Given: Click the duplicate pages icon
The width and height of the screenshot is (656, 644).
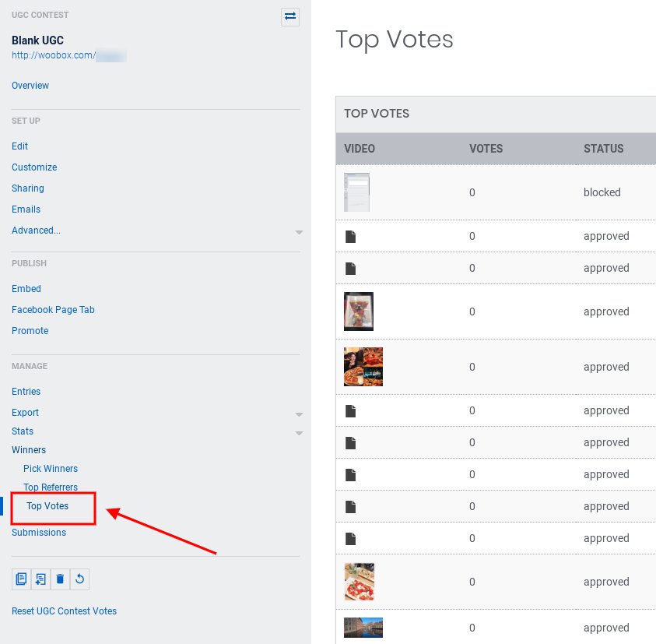Looking at the screenshot, I should pyautogui.click(x=22, y=579).
